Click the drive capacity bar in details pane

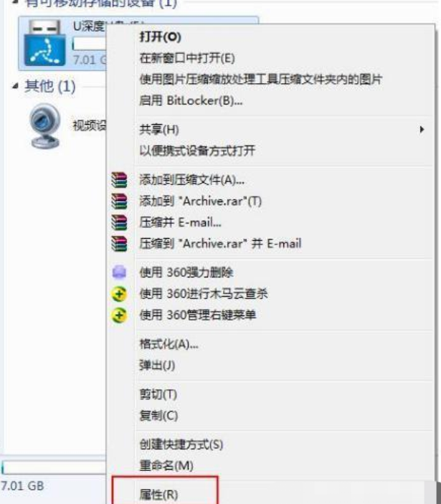(x=54, y=467)
